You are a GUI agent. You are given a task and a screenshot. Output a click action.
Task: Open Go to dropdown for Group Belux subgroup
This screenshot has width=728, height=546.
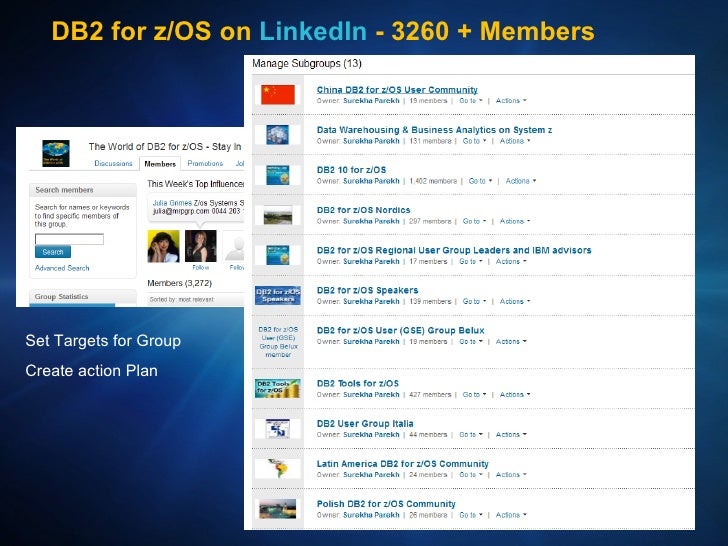click(471, 342)
